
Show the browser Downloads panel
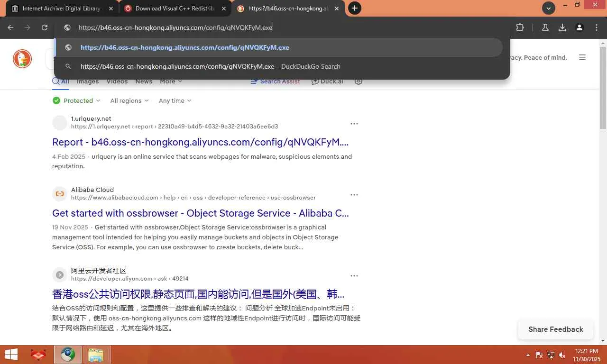[562, 27]
